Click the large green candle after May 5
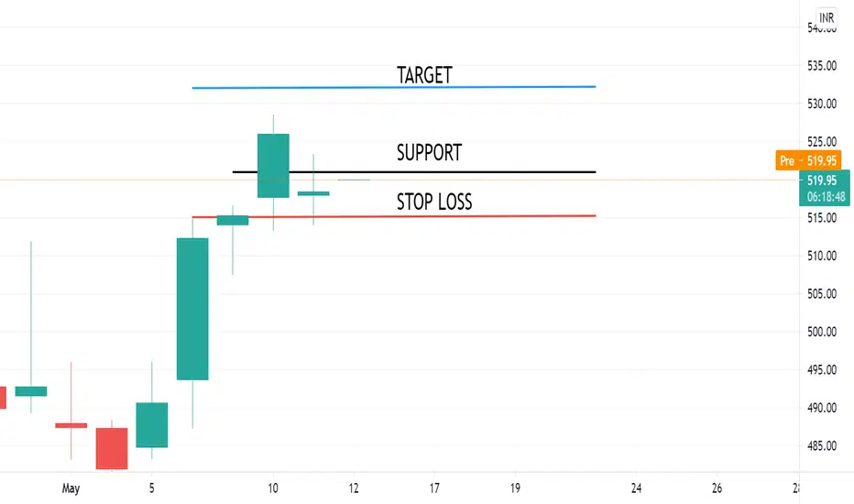This screenshot has height=504, width=854. [192, 309]
